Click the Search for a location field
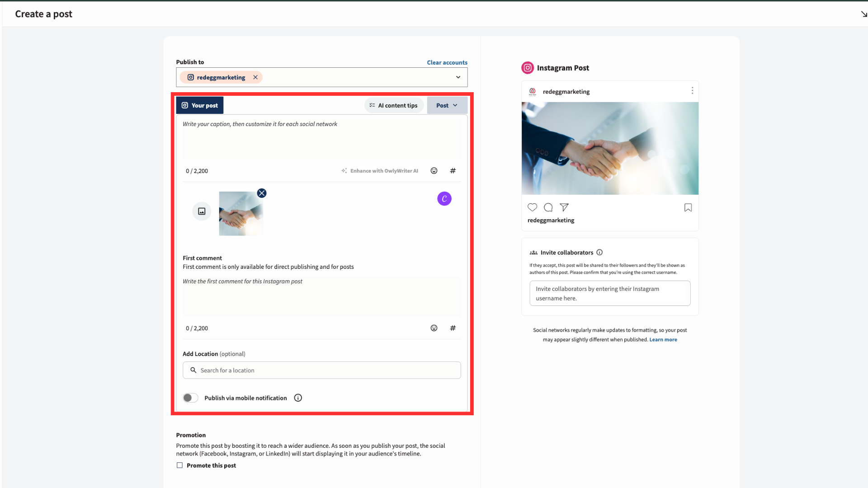The height and width of the screenshot is (488, 868). pyautogui.click(x=322, y=371)
